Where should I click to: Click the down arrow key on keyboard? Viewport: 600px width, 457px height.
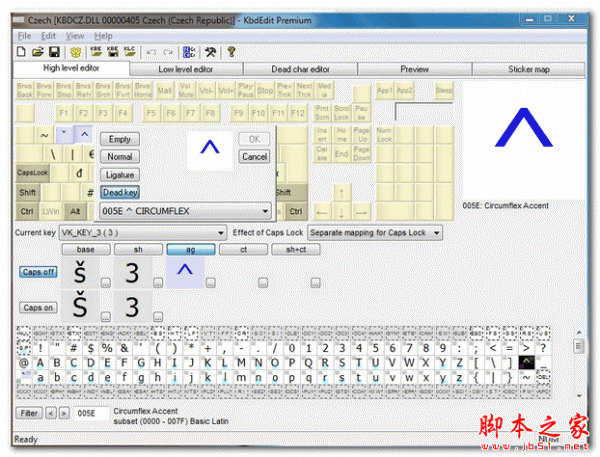[341, 212]
